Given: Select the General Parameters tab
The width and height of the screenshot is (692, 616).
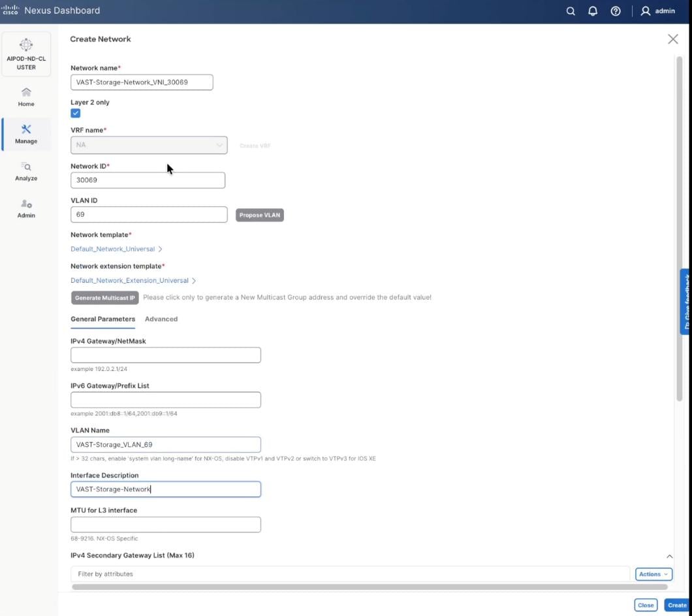Looking at the screenshot, I should 102,319.
